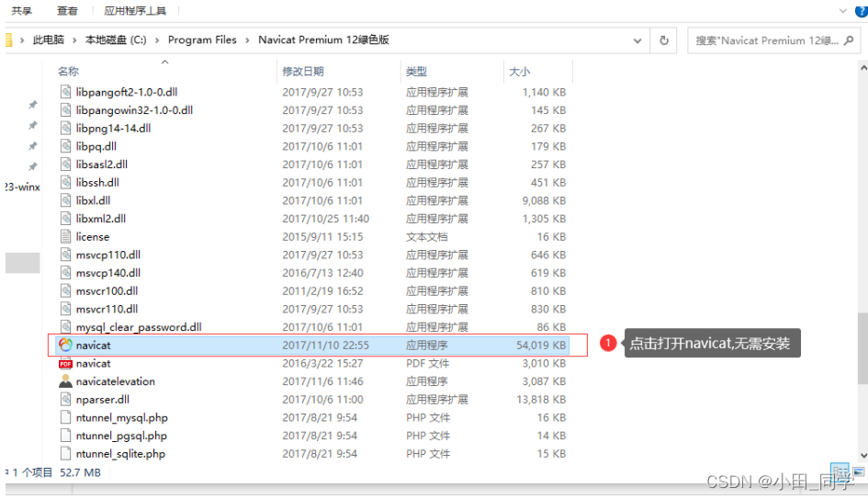Click the search magnifier icon

[x=849, y=40]
